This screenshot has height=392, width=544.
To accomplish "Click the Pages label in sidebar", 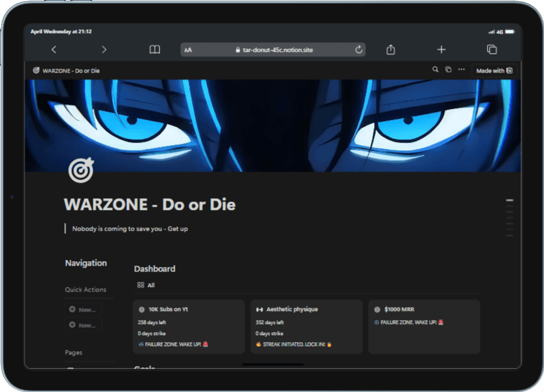I will [x=73, y=352].
